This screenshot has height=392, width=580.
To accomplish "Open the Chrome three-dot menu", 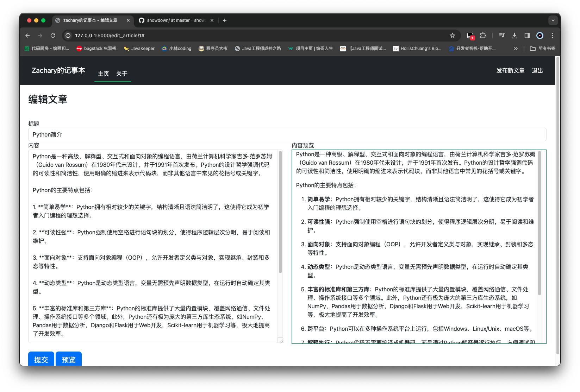I will [553, 36].
